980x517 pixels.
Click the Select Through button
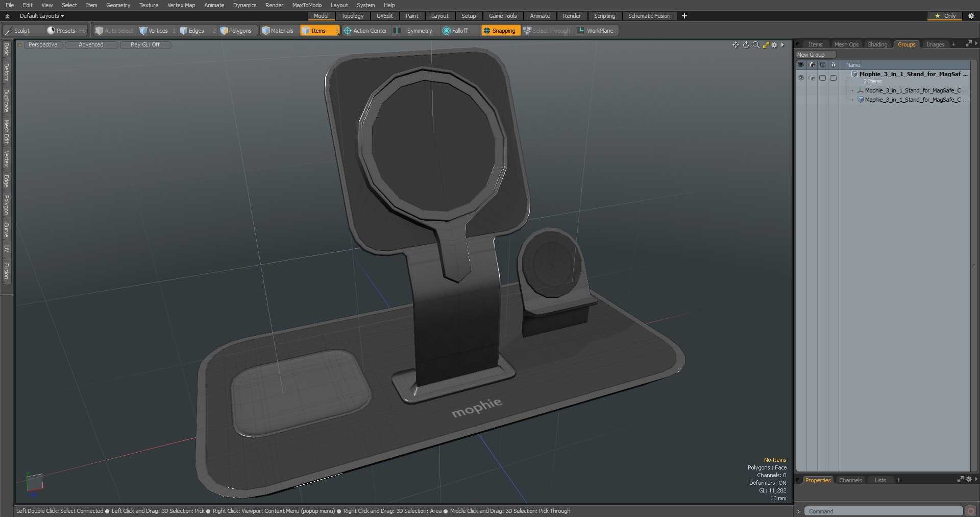(547, 31)
